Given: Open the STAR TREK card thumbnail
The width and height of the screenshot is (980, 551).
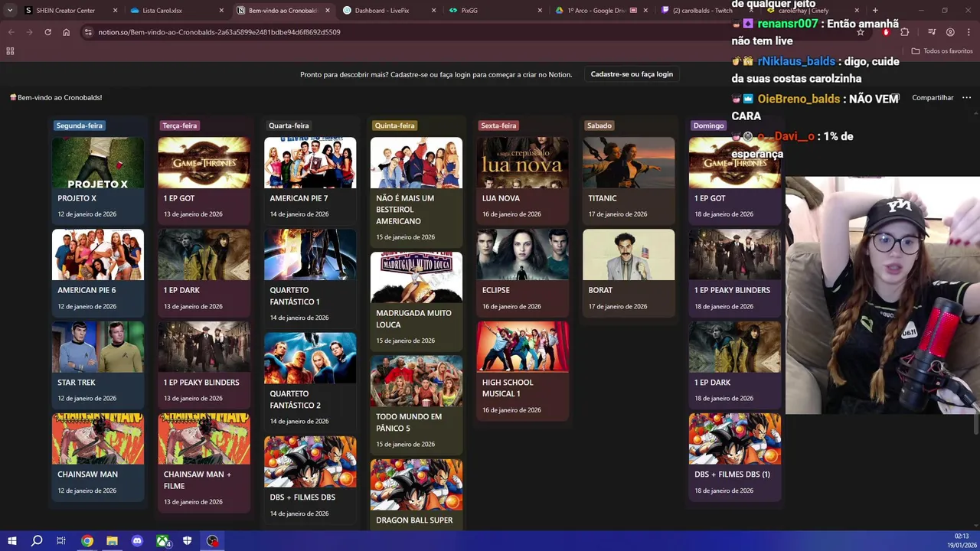Looking at the screenshot, I should pyautogui.click(x=97, y=347).
